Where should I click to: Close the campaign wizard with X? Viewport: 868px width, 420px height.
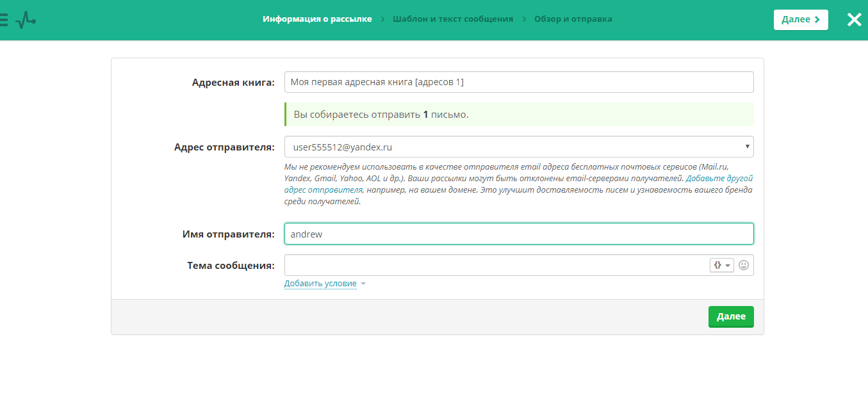click(854, 20)
